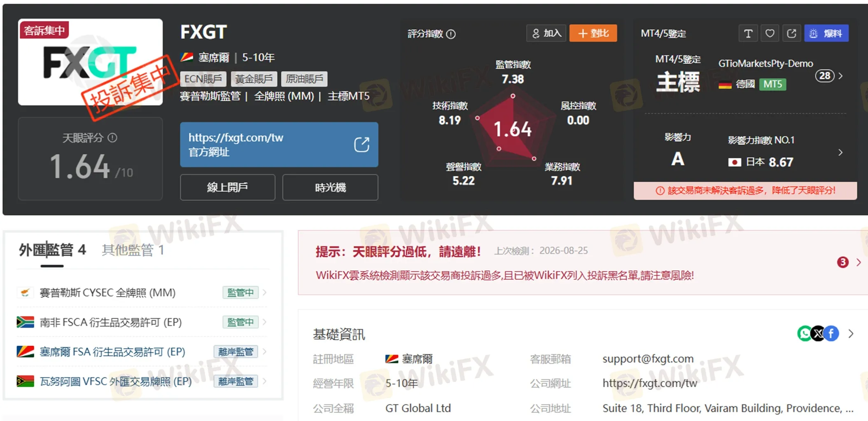Click company name GT Global Ltd
This screenshot has width=868, height=421.
(418, 408)
